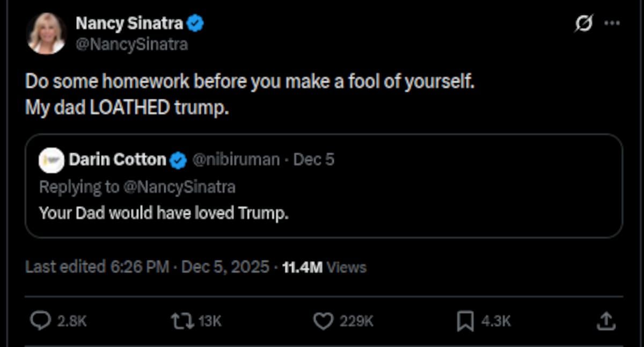
Task: Open @NancySinatra profile via handle
Action: (x=133, y=44)
